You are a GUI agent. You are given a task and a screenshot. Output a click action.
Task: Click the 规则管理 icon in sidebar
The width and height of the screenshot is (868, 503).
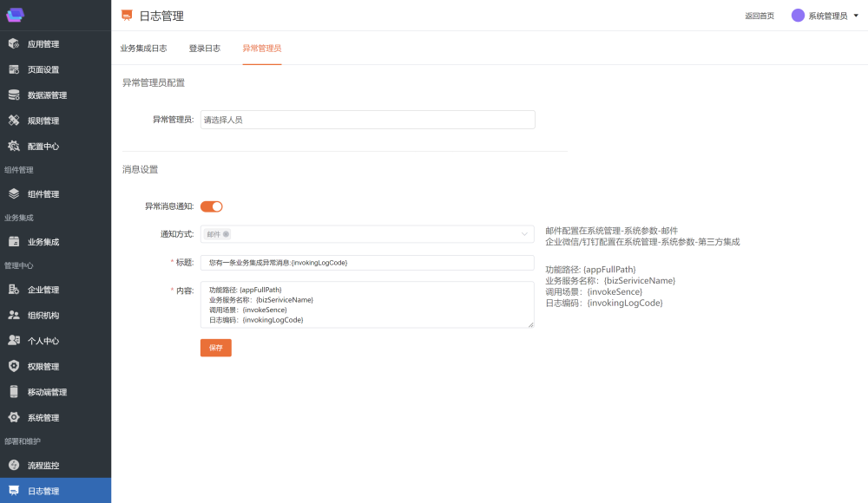[14, 121]
